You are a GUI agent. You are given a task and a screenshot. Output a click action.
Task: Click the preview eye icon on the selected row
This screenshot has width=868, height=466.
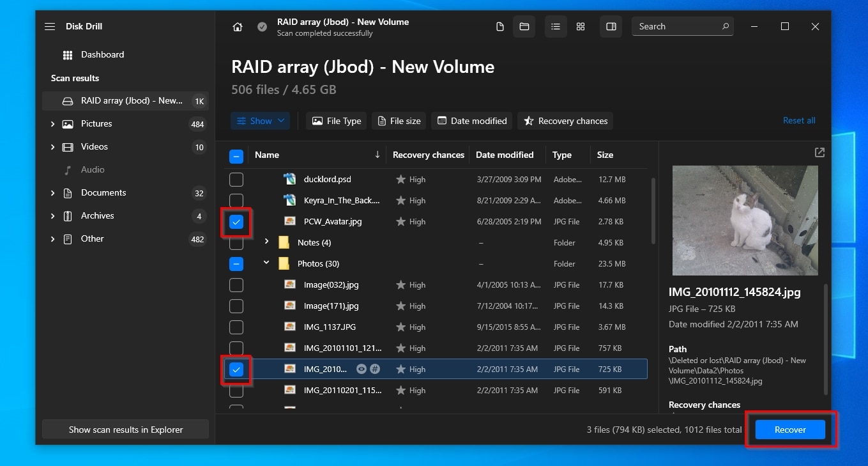click(x=362, y=369)
